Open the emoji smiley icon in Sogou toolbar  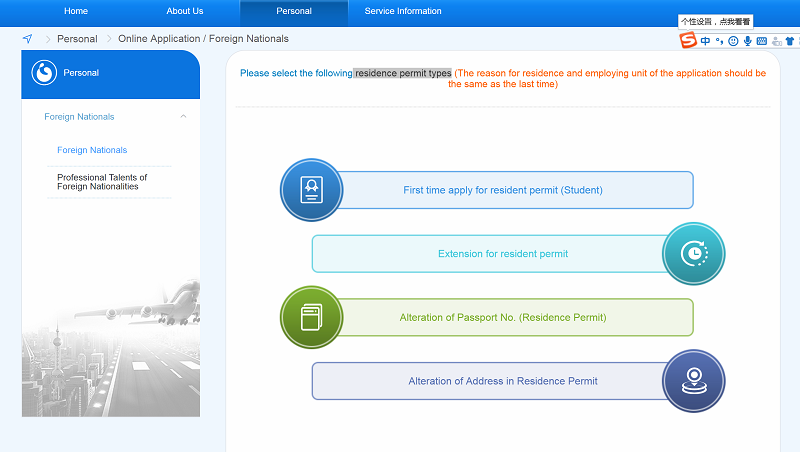[x=733, y=41]
